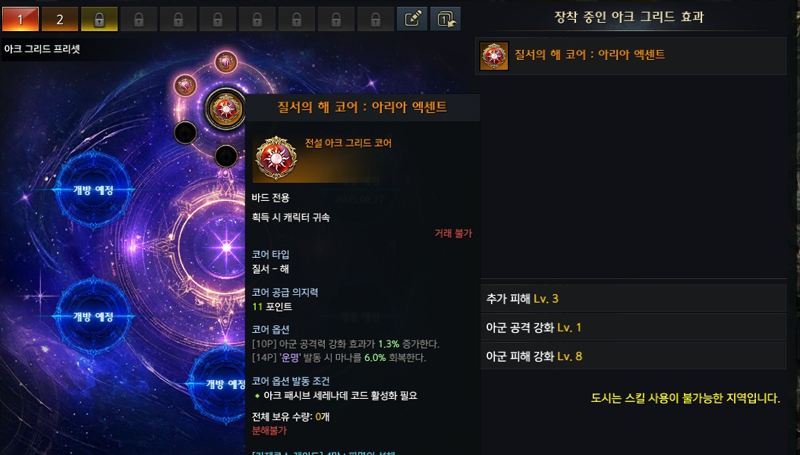
Task: Click the legendary core icon in the tooltip
Action: pos(276,158)
